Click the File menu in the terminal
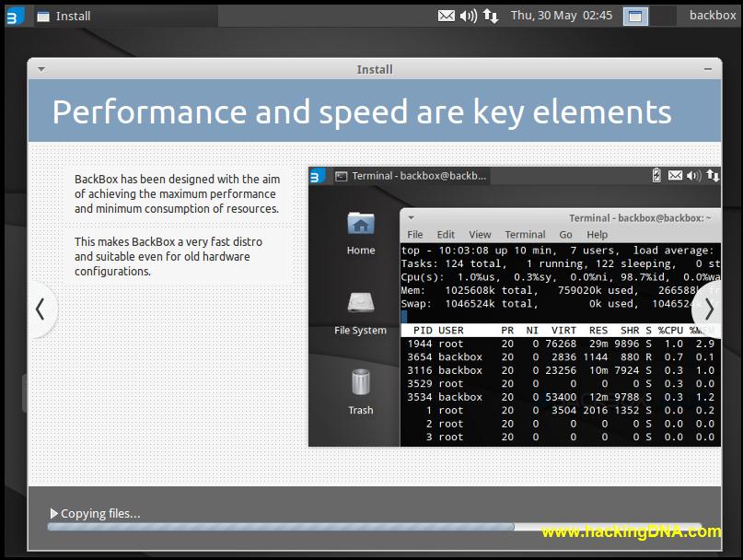The height and width of the screenshot is (560, 743). click(415, 235)
